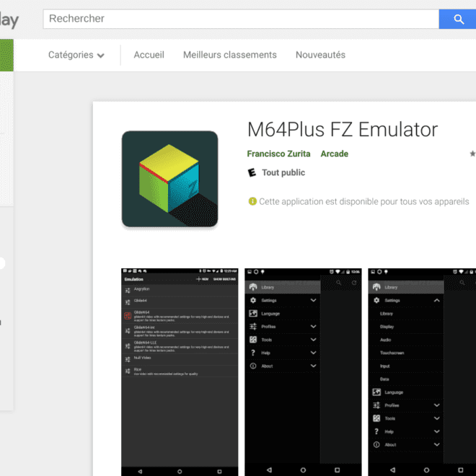Select the M64Plus FZ Emulator title
Image resolution: width=476 pixels, height=476 pixels.
click(x=343, y=130)
